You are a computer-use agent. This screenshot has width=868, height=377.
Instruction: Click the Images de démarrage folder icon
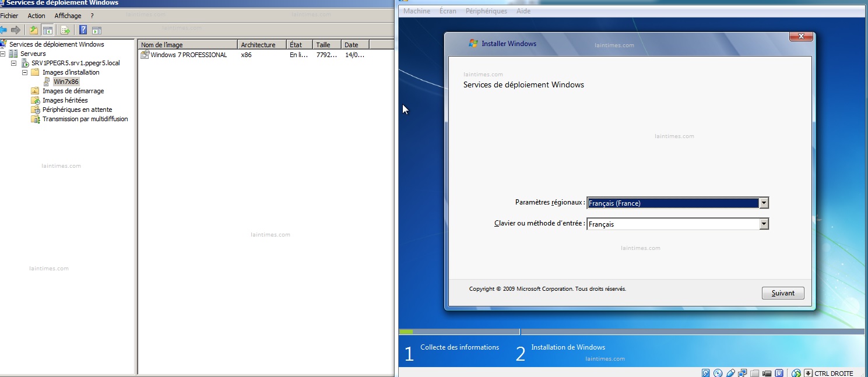35,91
